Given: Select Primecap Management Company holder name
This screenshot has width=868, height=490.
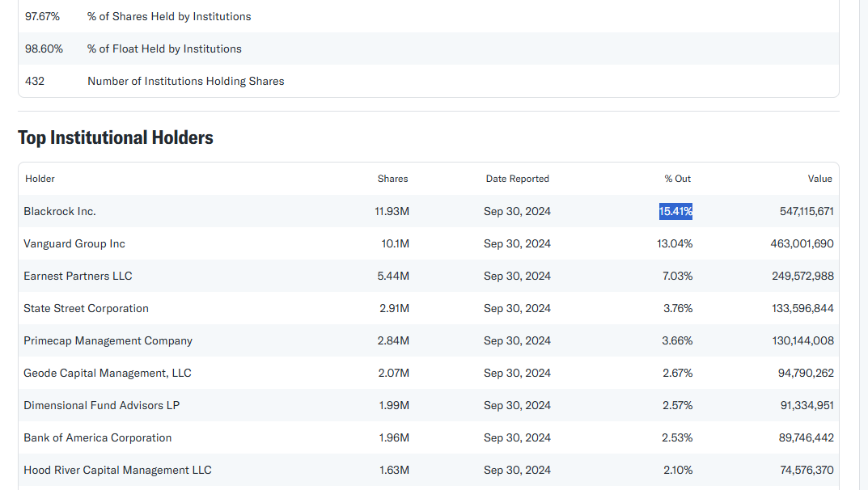Looking at the screenshot, I should (x=108, y=340).
